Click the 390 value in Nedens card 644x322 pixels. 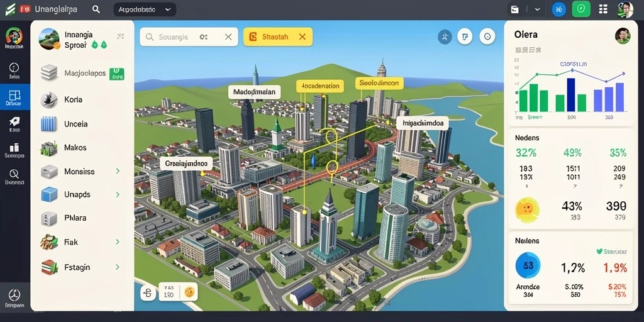tap(616, 206)
